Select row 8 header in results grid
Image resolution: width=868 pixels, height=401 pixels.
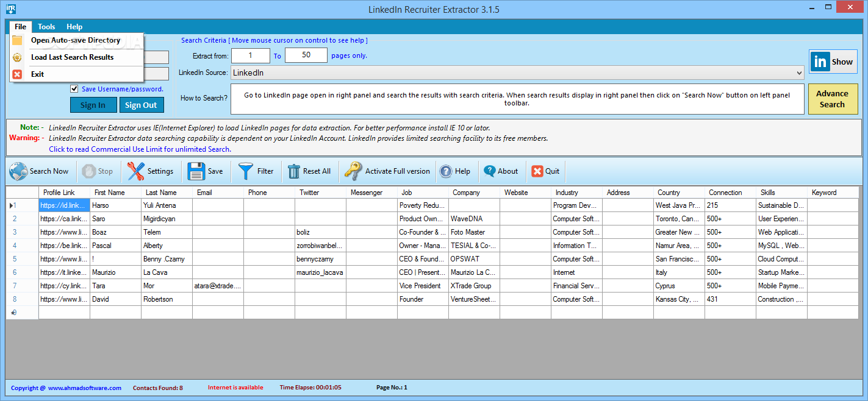tap(23, 299)
